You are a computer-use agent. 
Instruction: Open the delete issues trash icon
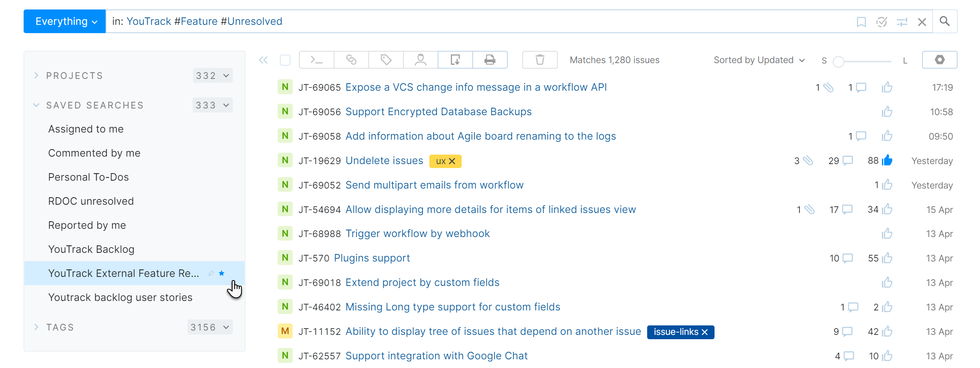pyautogui.click(x=540, y=60)
